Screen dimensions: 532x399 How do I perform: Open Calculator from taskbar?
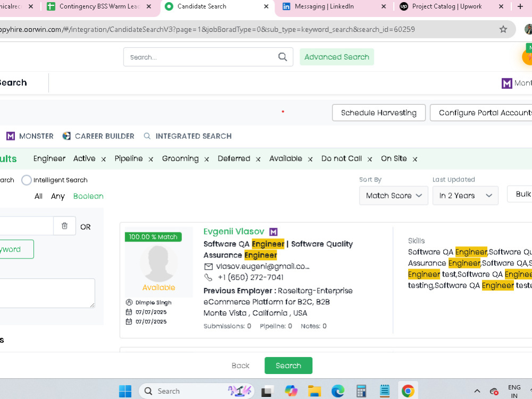(x=361, y=391)
